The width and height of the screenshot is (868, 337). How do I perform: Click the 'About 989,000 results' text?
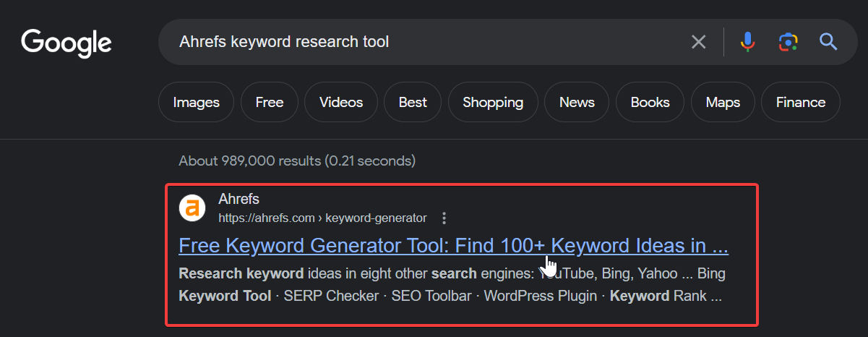point(297,160)
